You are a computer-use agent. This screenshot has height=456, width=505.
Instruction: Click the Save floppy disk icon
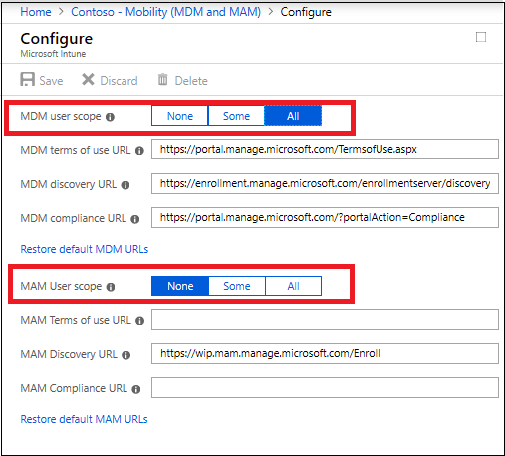(27, 79)
